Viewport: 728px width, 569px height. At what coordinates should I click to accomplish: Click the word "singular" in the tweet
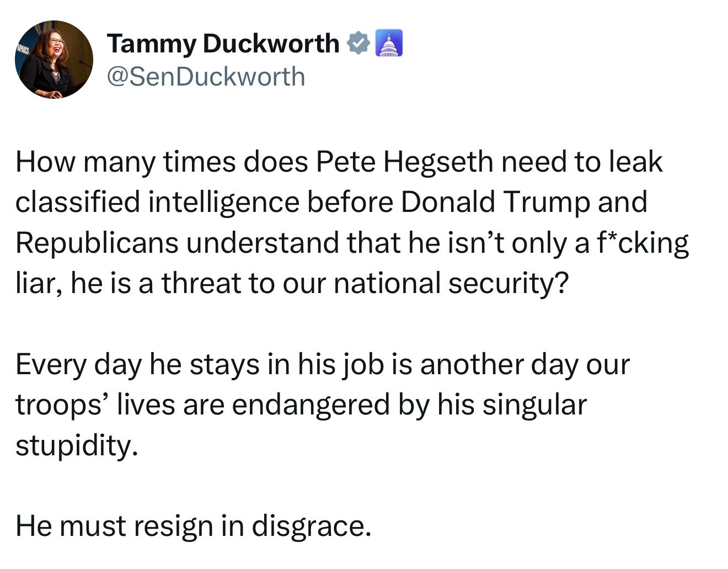(x=534, y=405)
